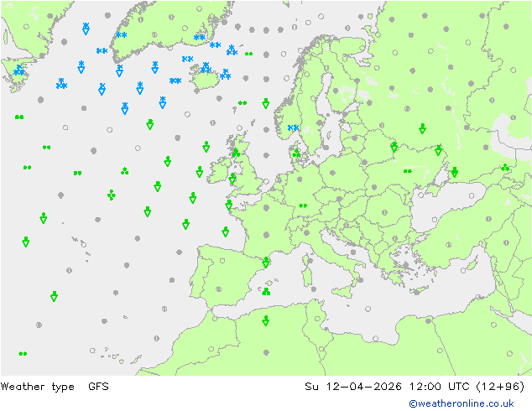The image size is (532, 411).
Task: Click the blue snow symbol on Iceland
Action: point(206,67)
